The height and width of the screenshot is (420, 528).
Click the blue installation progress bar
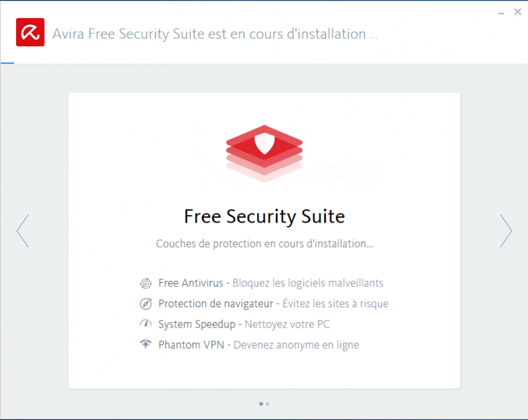pos(7,63)
